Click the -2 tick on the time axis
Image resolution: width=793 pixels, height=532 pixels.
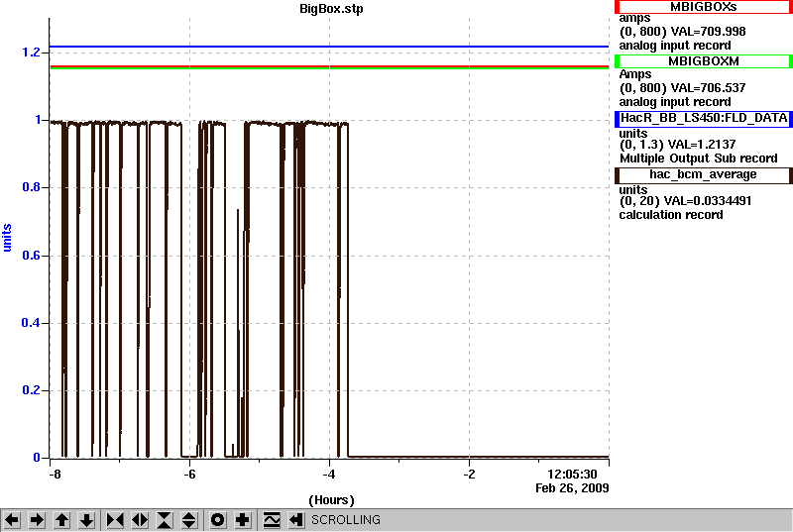tap(469, 475)
